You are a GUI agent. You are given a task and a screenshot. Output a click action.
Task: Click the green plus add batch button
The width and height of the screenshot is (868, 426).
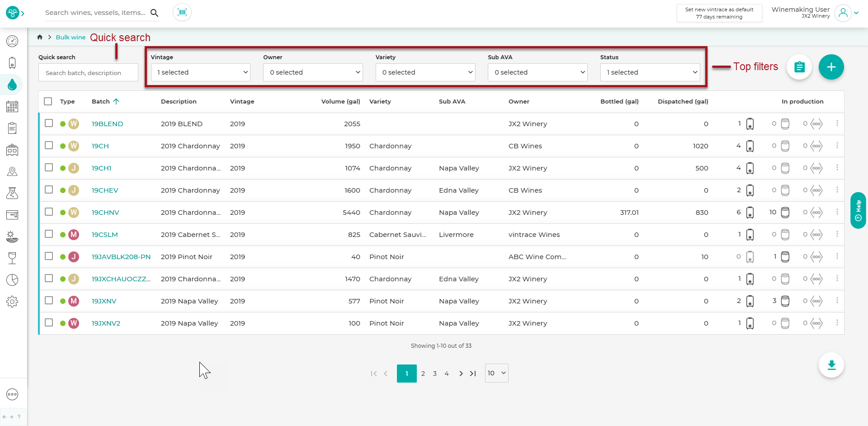(x=831, y=67)
